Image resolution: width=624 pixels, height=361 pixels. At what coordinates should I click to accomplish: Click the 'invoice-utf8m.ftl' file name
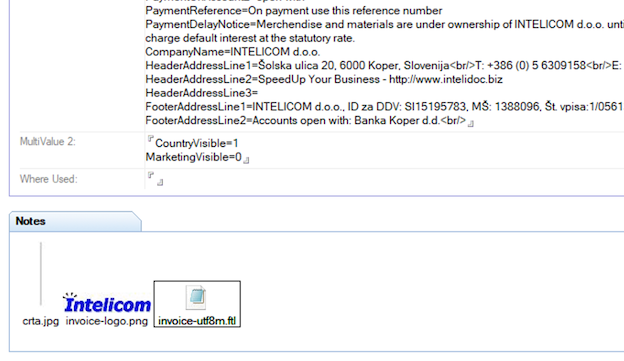(197, 321)
